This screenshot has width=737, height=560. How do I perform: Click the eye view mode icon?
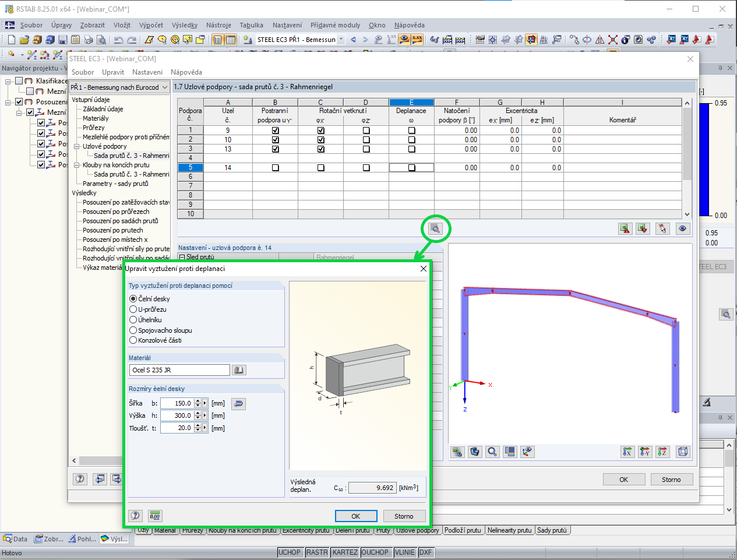coord(683,228)
